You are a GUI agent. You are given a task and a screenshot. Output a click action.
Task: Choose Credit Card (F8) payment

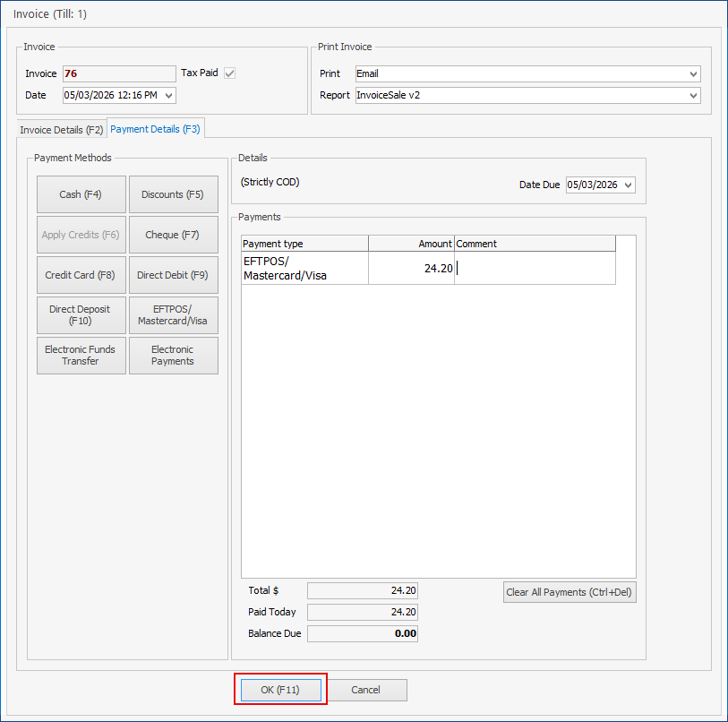coord(81,275)
